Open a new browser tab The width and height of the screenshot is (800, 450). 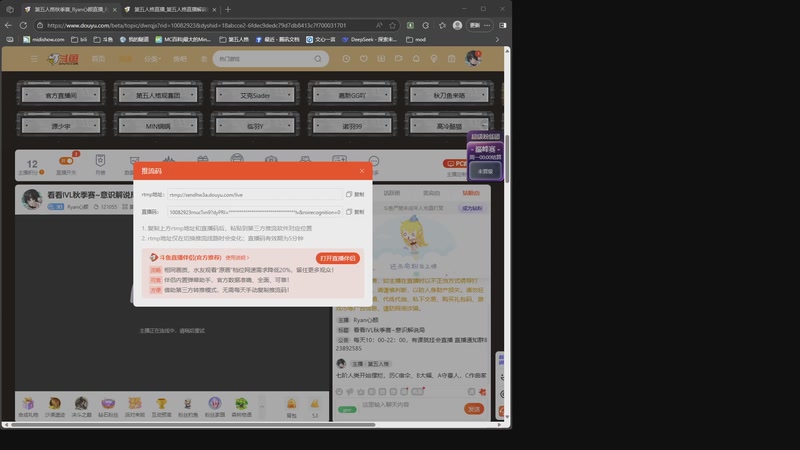pyautogui.click(x=228, y=9)
